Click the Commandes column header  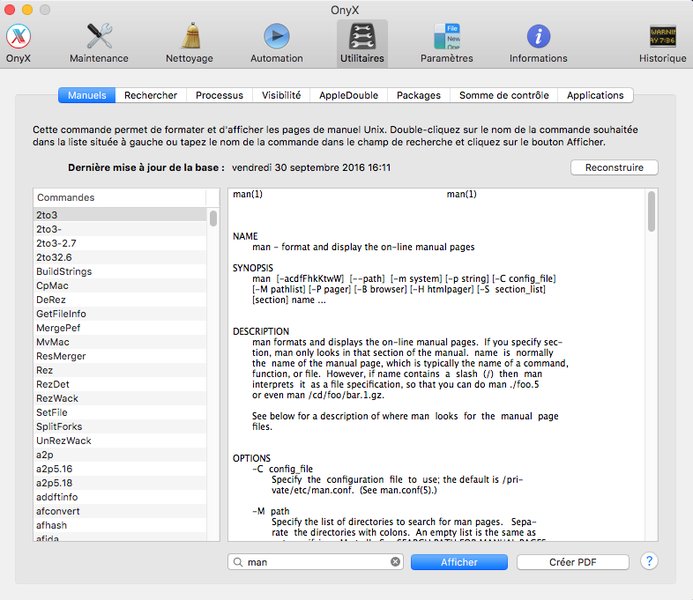click(x=119, y=197)
